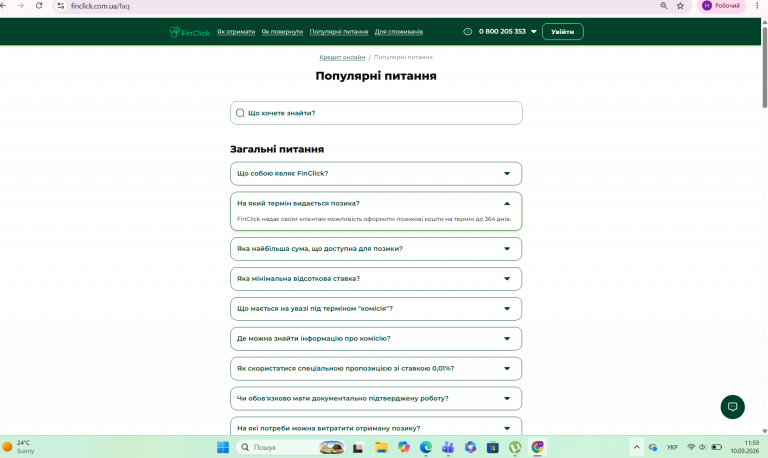The height and width of the screenshot is (458, 768).
Task: Click the УКР keyboard language indicator
Action: pyautogui.click(x=672, y=447)
